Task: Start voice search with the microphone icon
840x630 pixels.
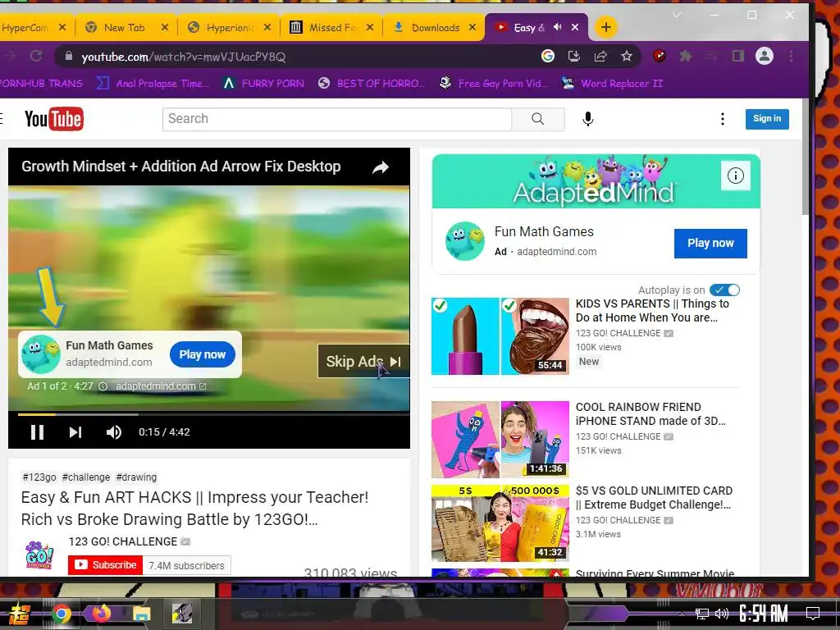Action: [587, 119]
